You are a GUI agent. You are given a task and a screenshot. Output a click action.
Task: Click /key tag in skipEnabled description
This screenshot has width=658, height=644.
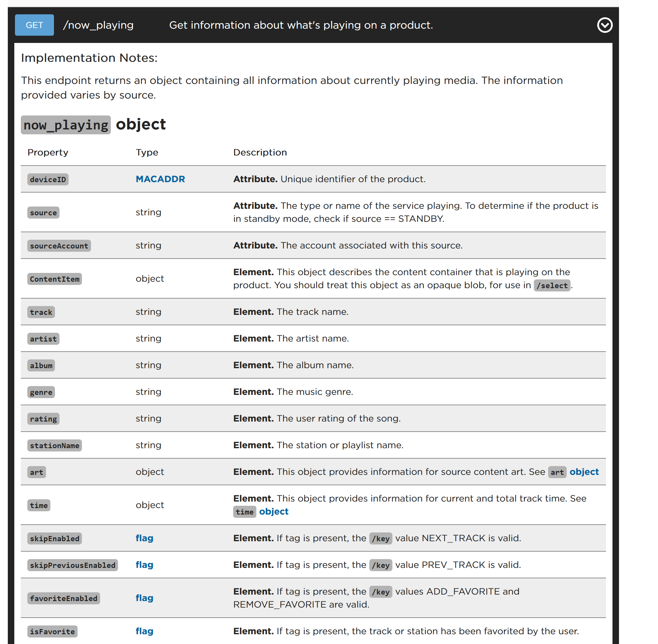click(x=380, y=538)
